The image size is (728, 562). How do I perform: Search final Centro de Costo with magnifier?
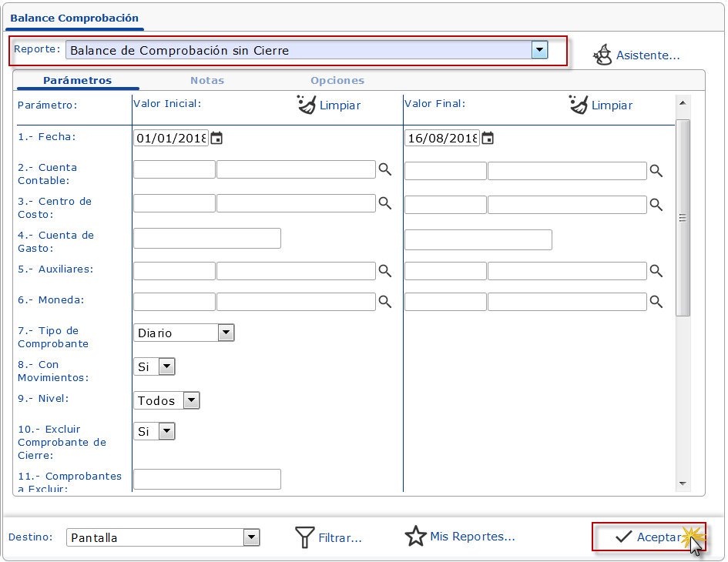656,204
